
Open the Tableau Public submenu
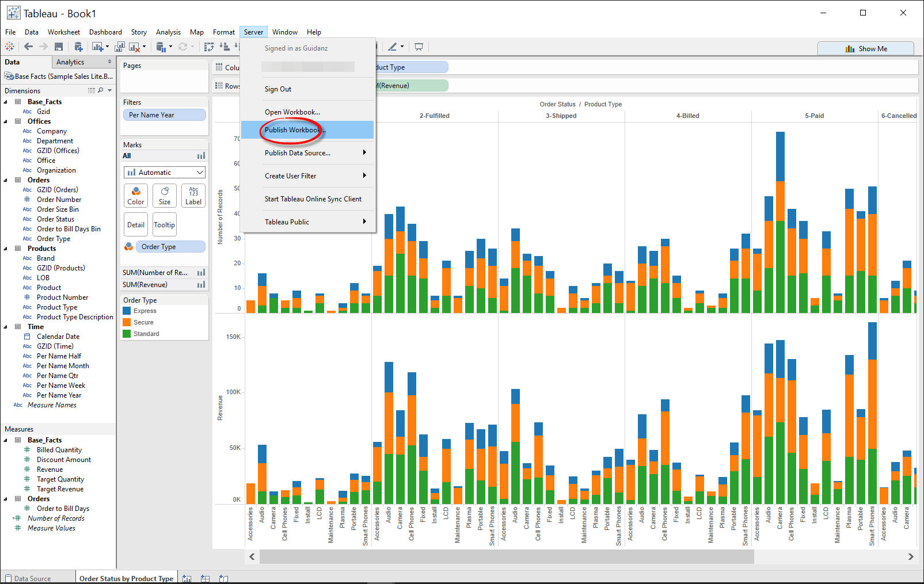point(307,222)
